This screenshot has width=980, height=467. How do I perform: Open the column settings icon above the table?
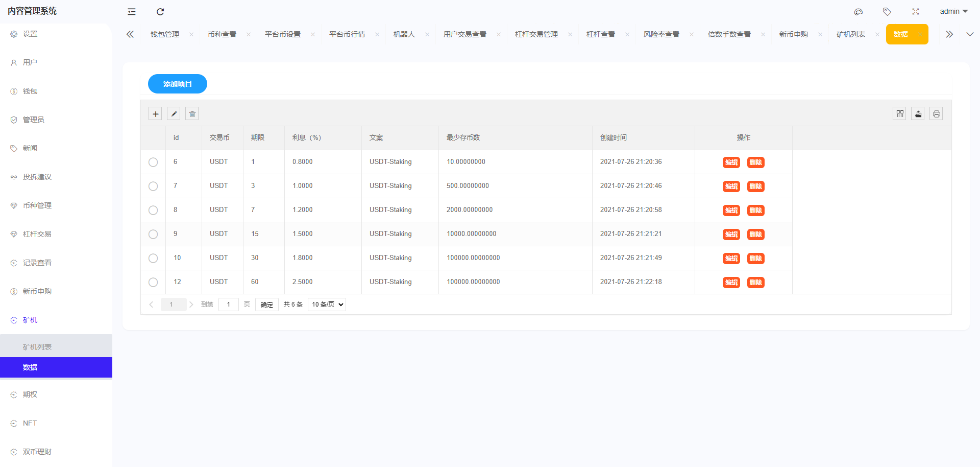pos(899,113)
